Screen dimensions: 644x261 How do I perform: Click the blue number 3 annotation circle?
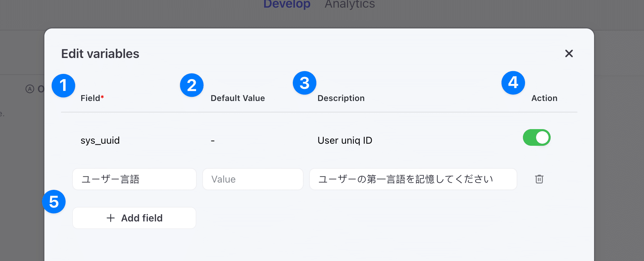tap(304, 83)
